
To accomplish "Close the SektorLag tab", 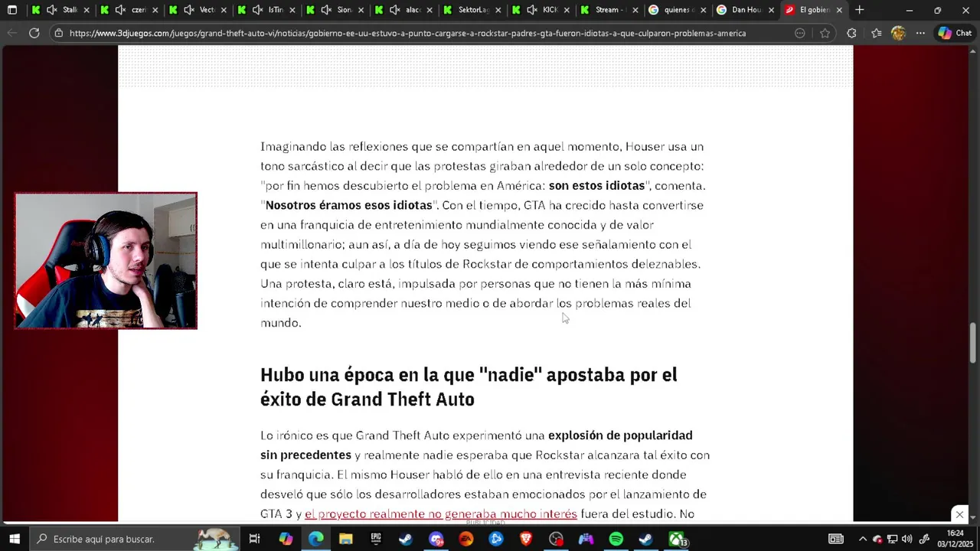I will [x=498, y=10].
